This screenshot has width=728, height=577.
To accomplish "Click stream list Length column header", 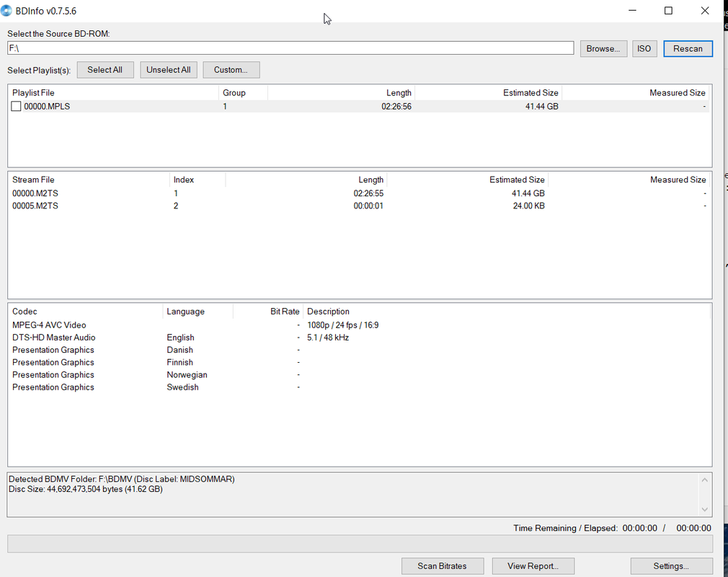I will pos(306,180).
